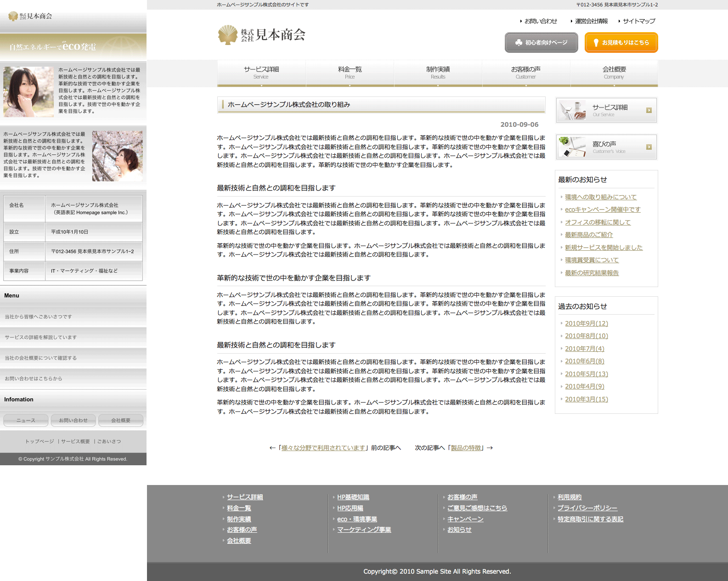Click the small logo in left sidebar
728x581 pixels.
click(13, 17)
